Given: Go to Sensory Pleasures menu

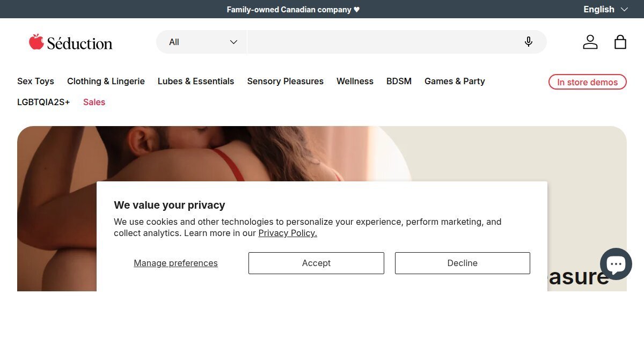Looking at the screenshot, I should coord(285,81).
